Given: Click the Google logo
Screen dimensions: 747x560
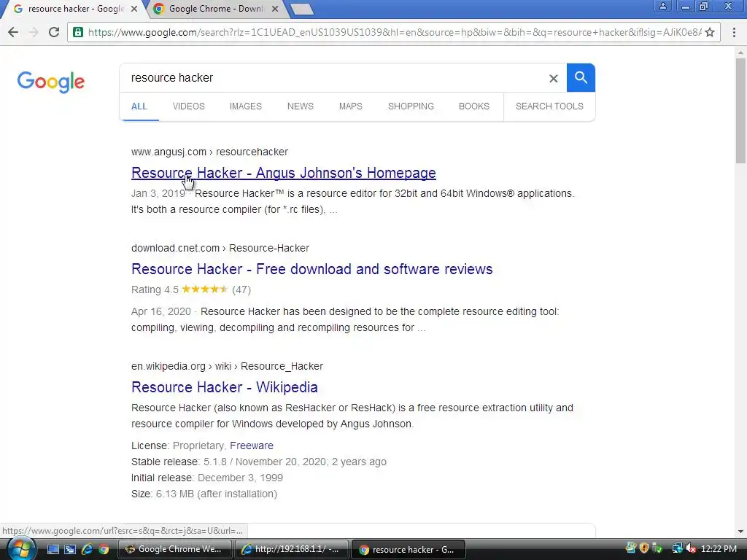Looking at the screenshot, I should 51,82.
